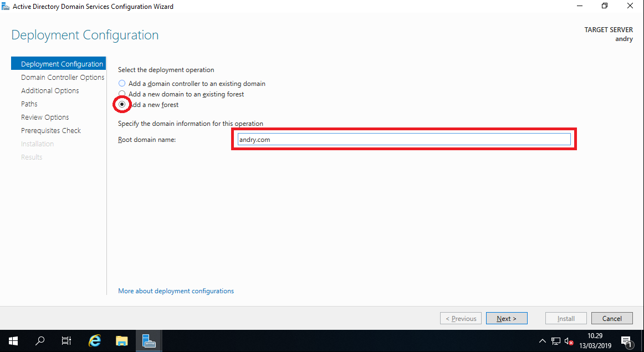
Task: Open Review Options step
Action: coord(45,117)
